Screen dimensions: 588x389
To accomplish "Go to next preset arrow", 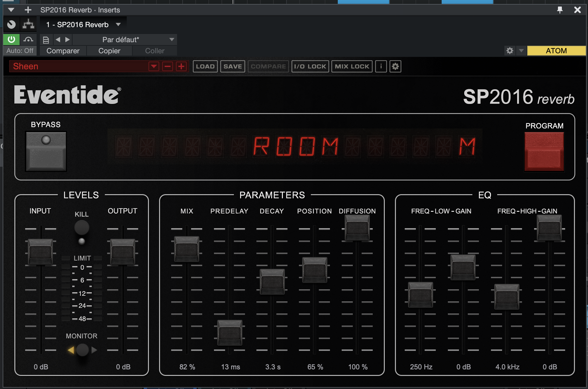I will point(68,40).
